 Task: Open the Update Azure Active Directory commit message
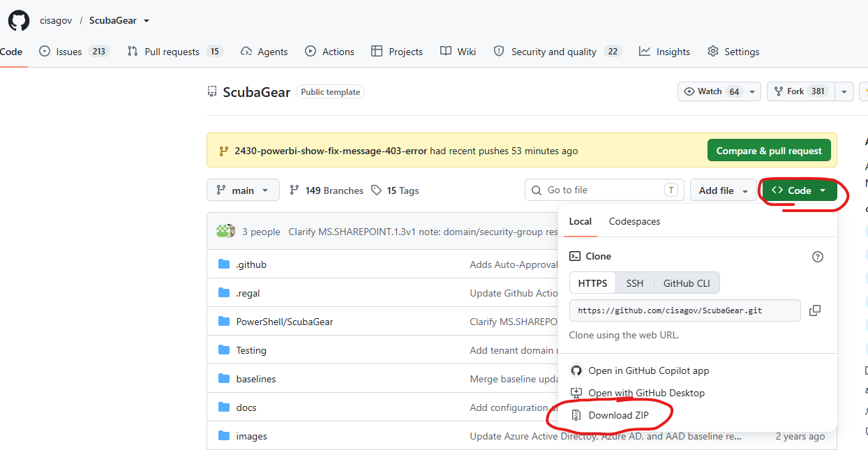pos(606,436)
